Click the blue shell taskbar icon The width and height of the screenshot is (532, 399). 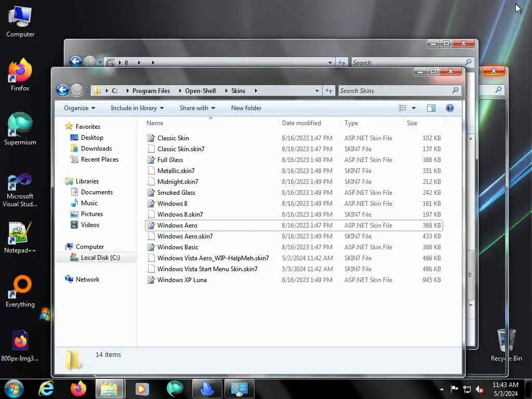207,389
